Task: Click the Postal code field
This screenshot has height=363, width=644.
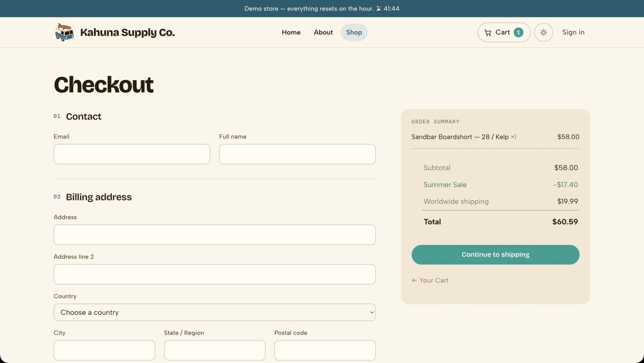Action: pyautogui.click(x=325, y=351)
